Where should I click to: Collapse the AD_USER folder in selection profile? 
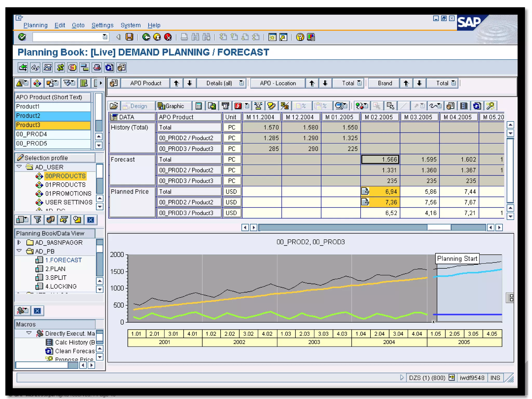pyautogui.click(x=19, y=167)
